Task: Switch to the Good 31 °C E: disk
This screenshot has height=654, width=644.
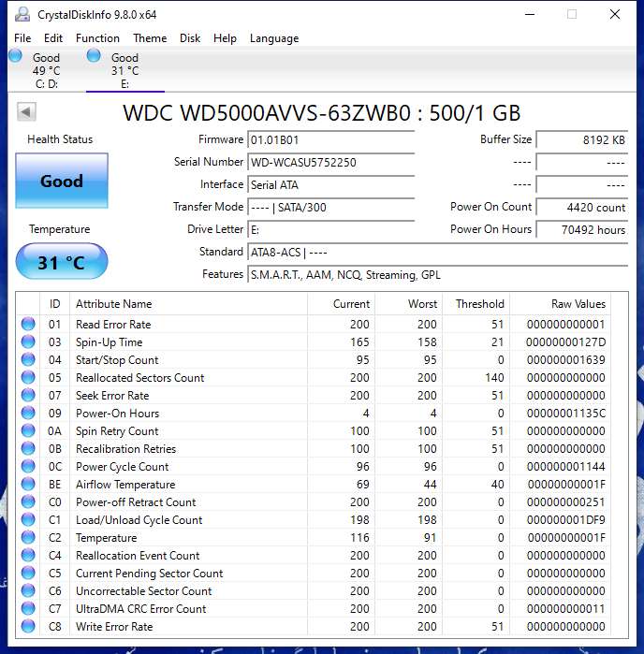Action: (x=124, y=70)
